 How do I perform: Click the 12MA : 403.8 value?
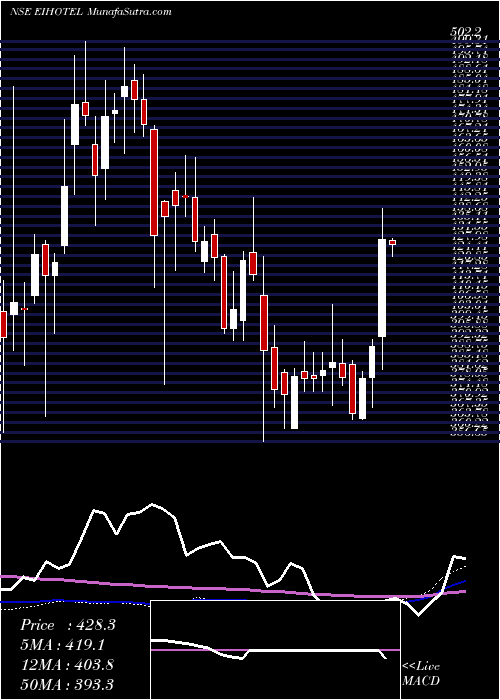[67, 665]
